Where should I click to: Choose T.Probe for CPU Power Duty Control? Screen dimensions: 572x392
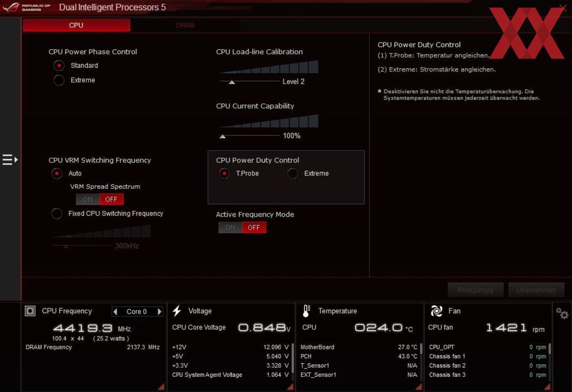click(x=224, y=173)
